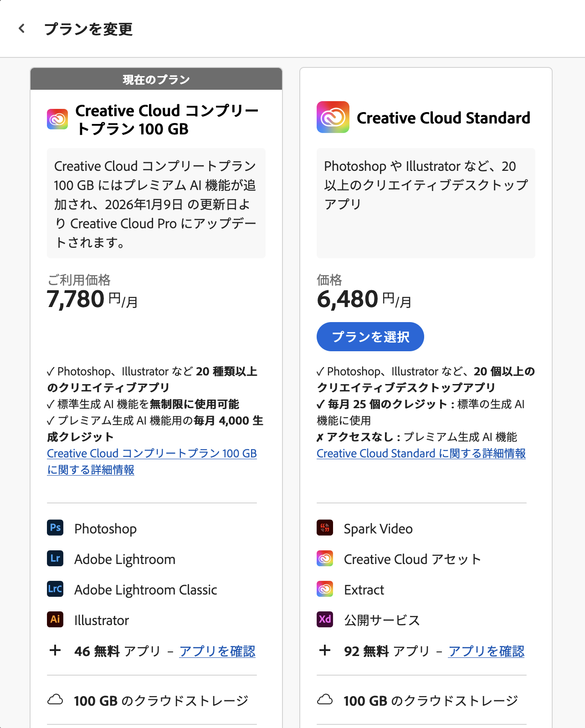Click the Xd icon beside 公開サービス

[325, 619]
